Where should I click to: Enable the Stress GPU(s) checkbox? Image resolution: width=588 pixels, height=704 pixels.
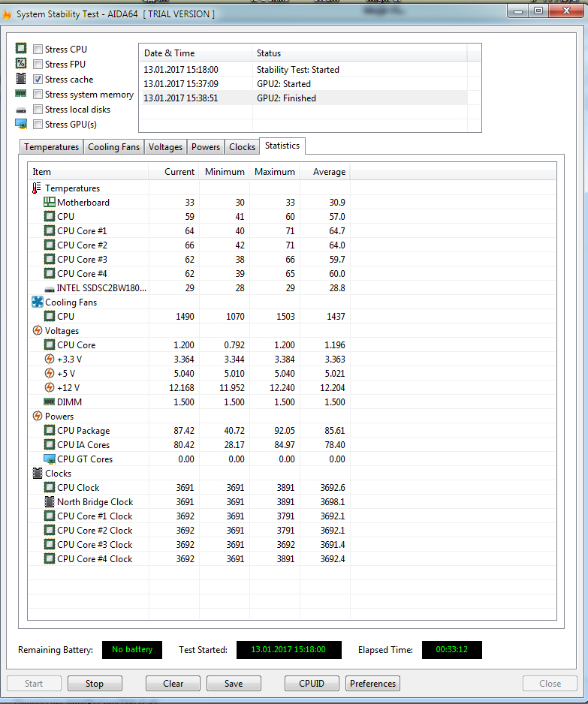click(x=38, y=125)
